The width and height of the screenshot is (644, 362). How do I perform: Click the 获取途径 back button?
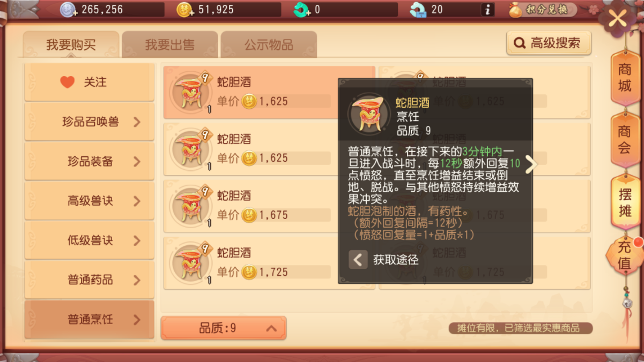[358, 260]
